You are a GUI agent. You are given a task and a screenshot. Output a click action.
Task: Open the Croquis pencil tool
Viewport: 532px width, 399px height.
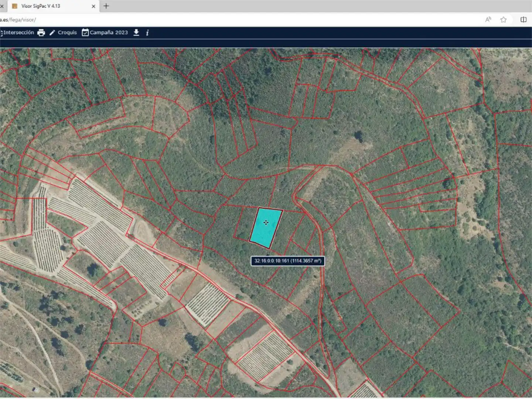click(52, 33)
